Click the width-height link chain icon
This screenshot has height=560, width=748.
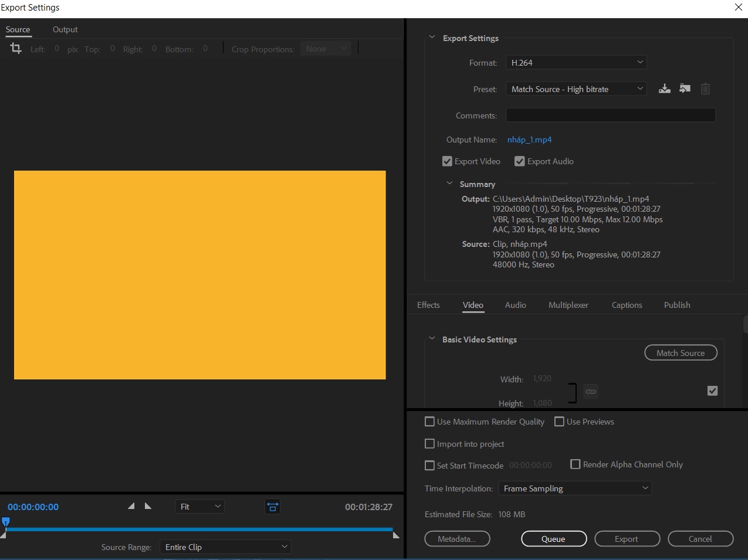click(x=591, y=391)
